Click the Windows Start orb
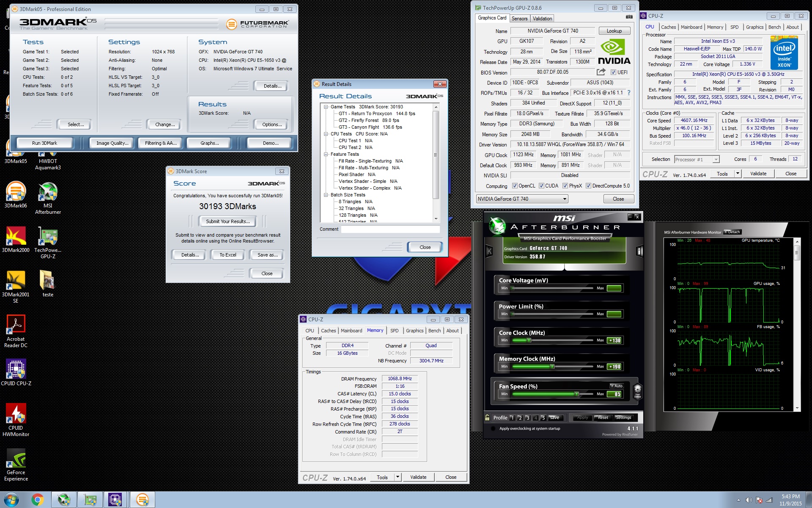812x508 pixels. tap(11, 500)
